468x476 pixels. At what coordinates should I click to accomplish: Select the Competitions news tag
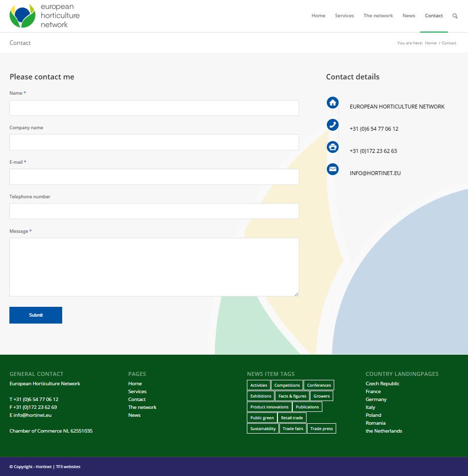pyautogui.click(x=287, y=385)
